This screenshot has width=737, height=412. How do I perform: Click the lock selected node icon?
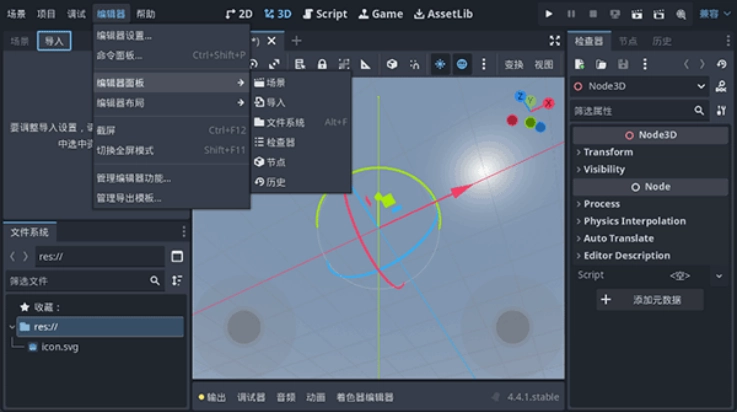(322, 64)
